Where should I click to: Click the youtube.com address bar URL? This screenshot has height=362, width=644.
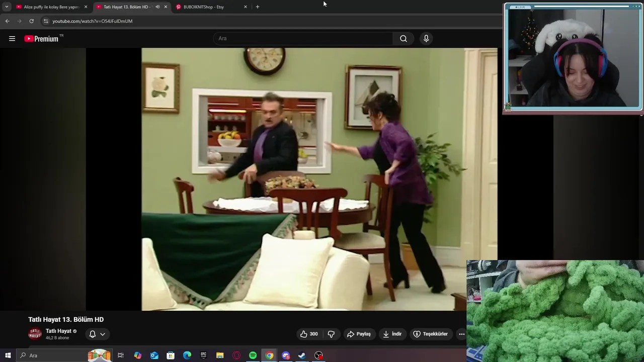pyautogui.click(x=93, y=21)
